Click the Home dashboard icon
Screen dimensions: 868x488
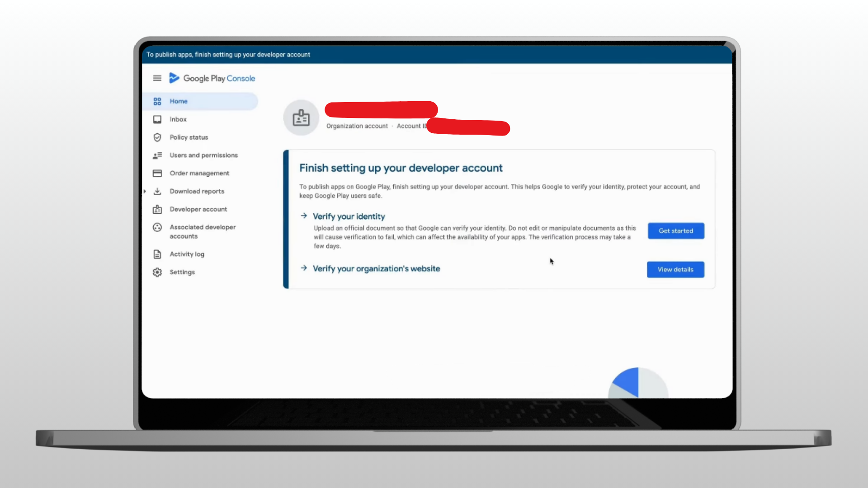(x=157, y=101)
